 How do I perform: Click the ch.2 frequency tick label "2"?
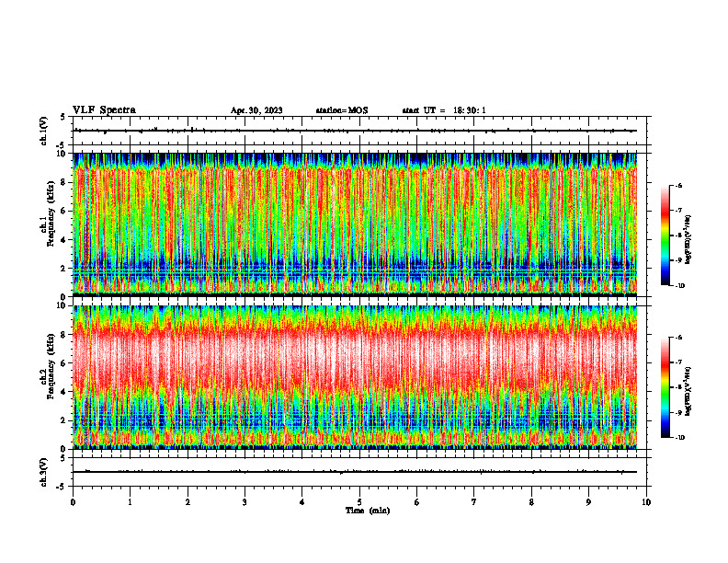64,420
